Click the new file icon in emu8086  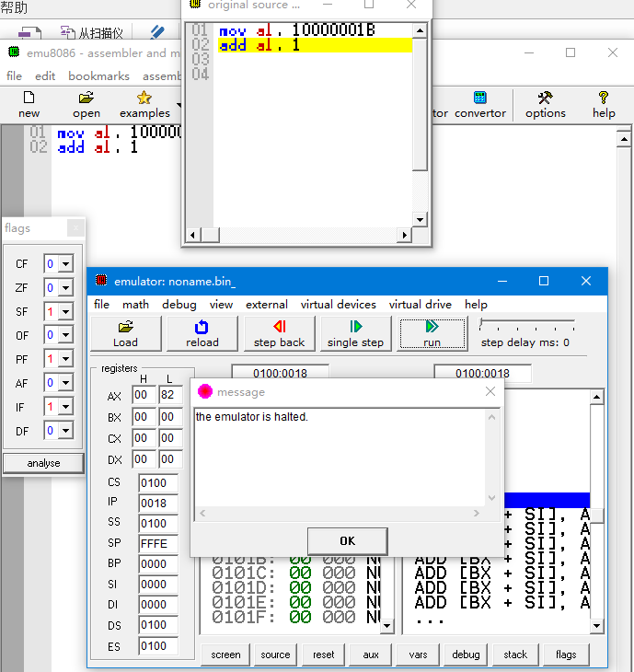click(29, 98)
